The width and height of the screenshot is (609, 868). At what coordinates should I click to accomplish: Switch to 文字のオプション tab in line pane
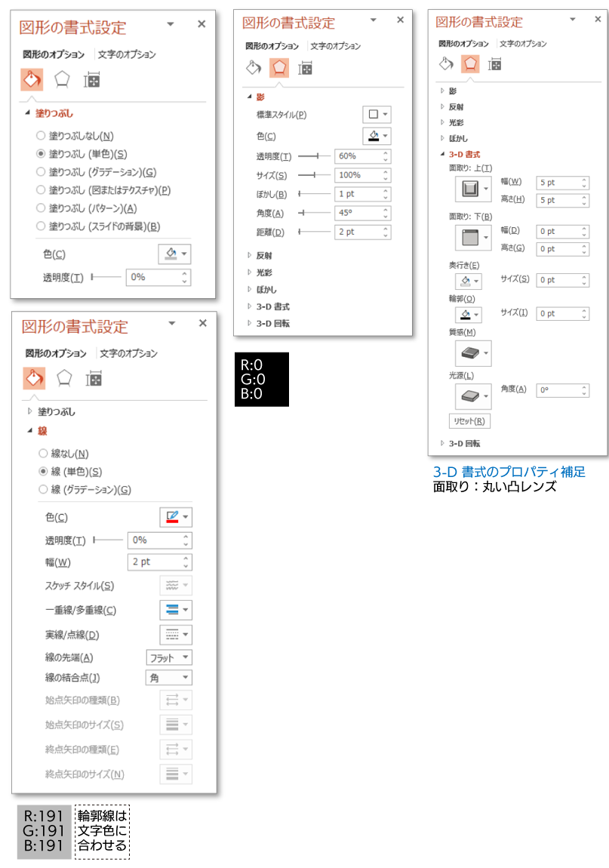click(x=128, y=353)
